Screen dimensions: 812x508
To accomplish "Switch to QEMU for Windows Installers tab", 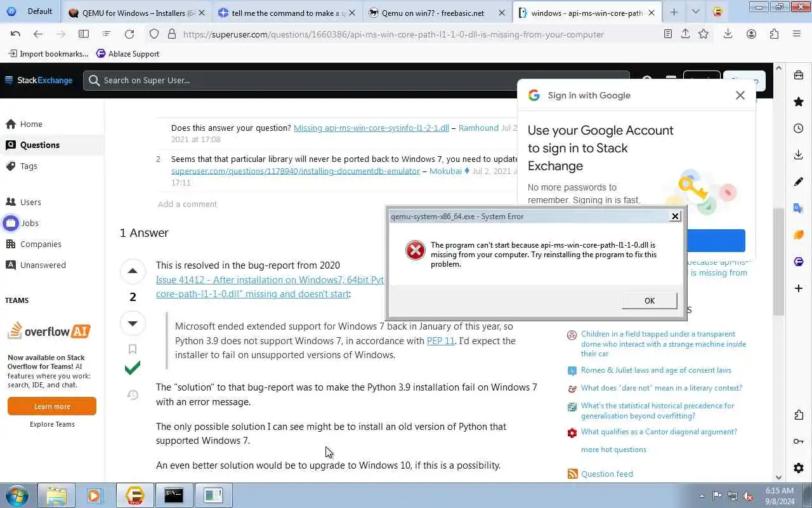I will [x=136, y=13].
